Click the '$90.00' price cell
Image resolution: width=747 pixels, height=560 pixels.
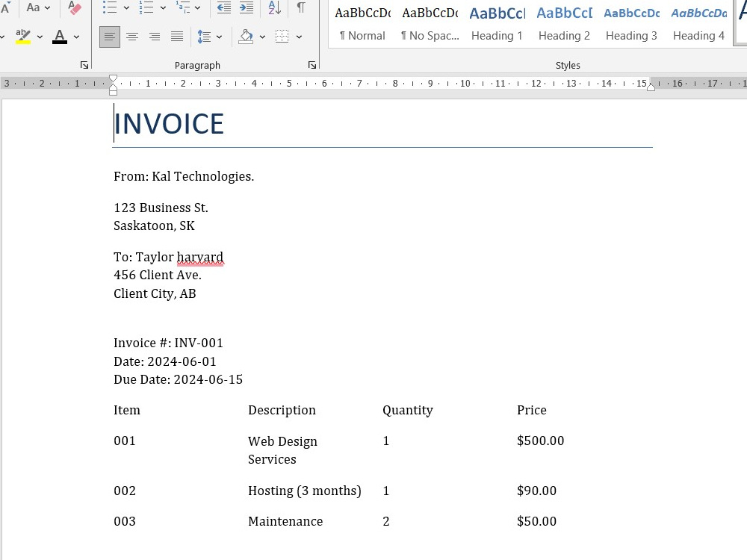click(537, 491)
